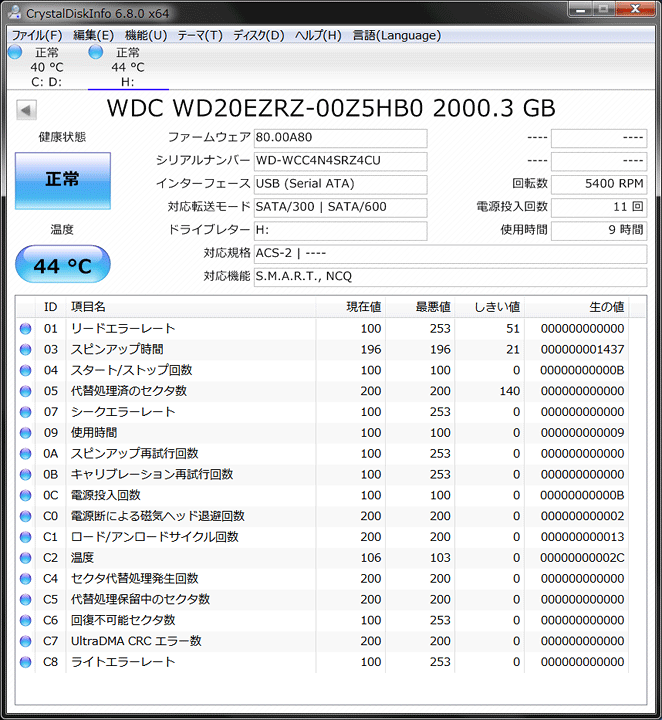The height and width of the screenshot is (720, 662).
Task: Open the テーマ(T) menu
Action: tap(200, 35)
